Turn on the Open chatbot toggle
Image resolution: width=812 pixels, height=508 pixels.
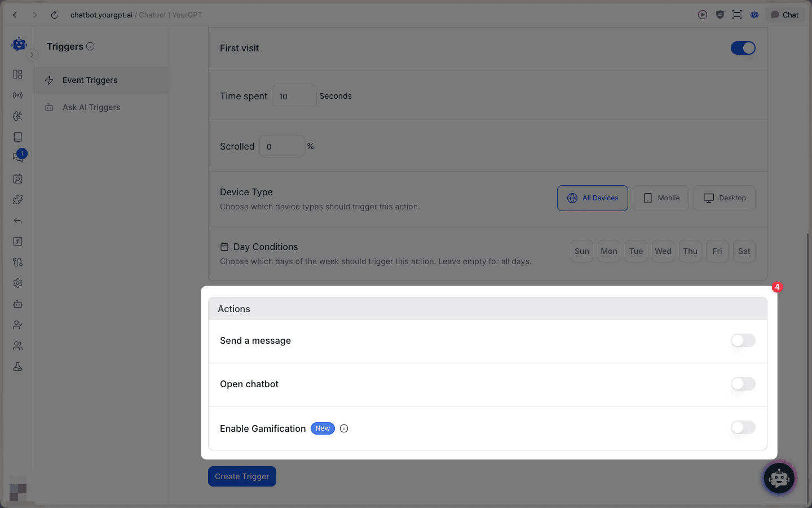[x=743, y=384]
